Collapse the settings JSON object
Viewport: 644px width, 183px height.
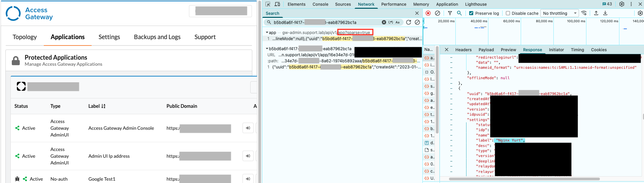tap(451, 120)
